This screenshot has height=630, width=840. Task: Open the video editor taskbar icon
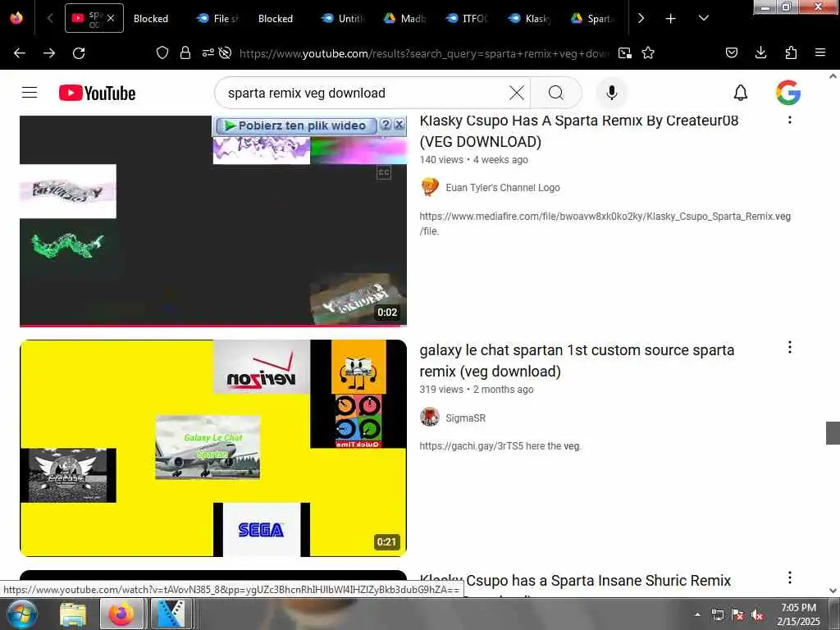coord(171,614)
